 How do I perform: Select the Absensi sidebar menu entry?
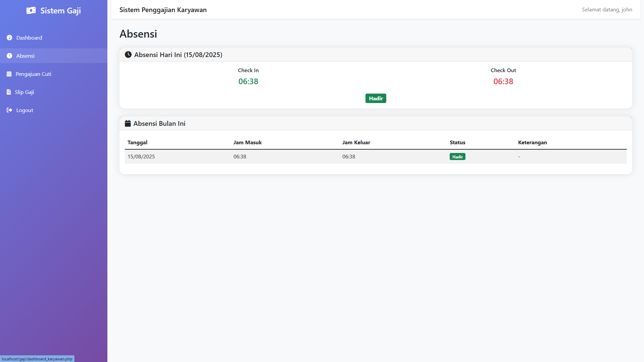coord(26,56)
